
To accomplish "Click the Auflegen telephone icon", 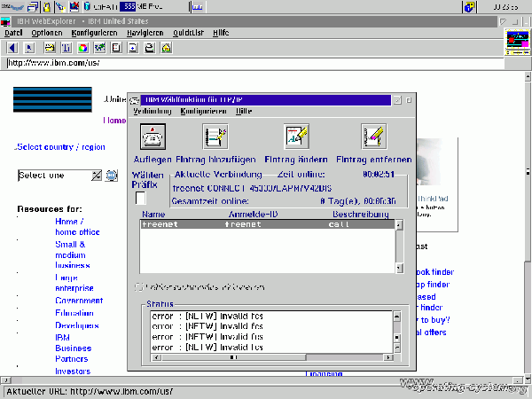I will (x=153, y=137).
